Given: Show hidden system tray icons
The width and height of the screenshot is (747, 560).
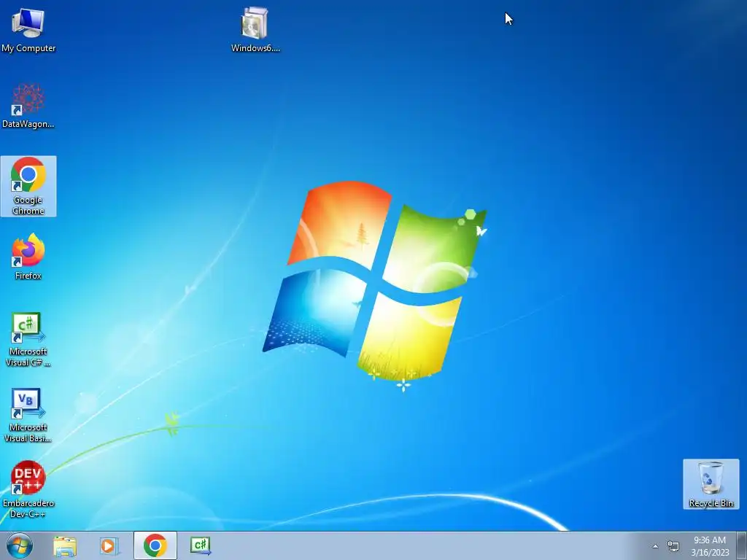Looking at the screenshot, I should point(655,546).
